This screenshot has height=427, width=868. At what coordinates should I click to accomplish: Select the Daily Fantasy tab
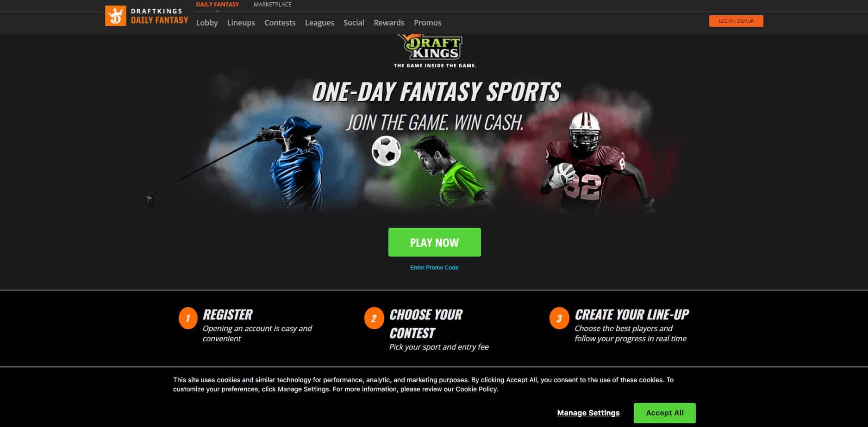(x=217, y=5)
